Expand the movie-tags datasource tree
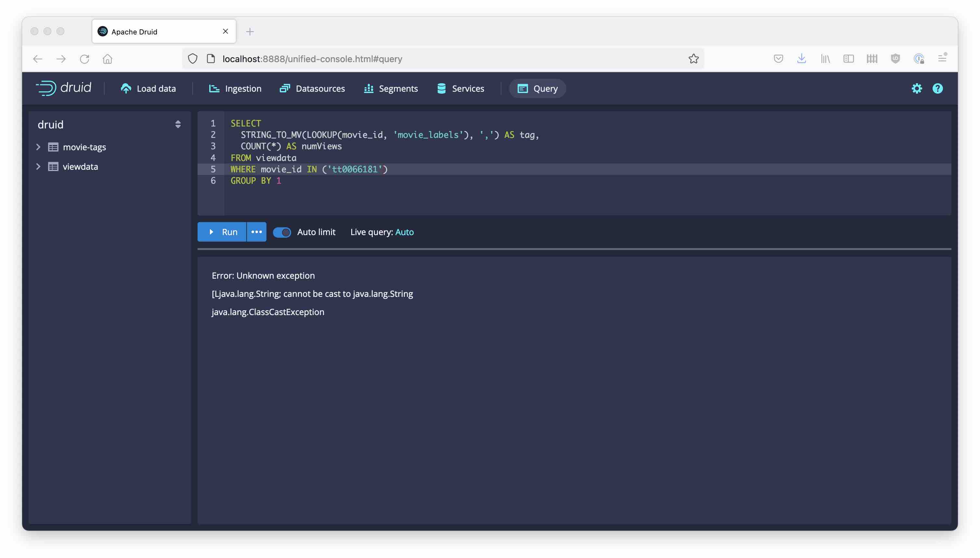Image resolution: width=980 pixels, height=558 pixels. pyautogui.click(x=38, y=147)
